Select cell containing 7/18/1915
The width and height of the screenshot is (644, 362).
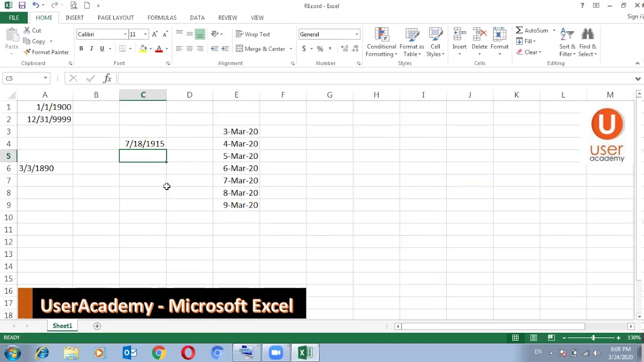pyautogui.click(x=143, y=144)
